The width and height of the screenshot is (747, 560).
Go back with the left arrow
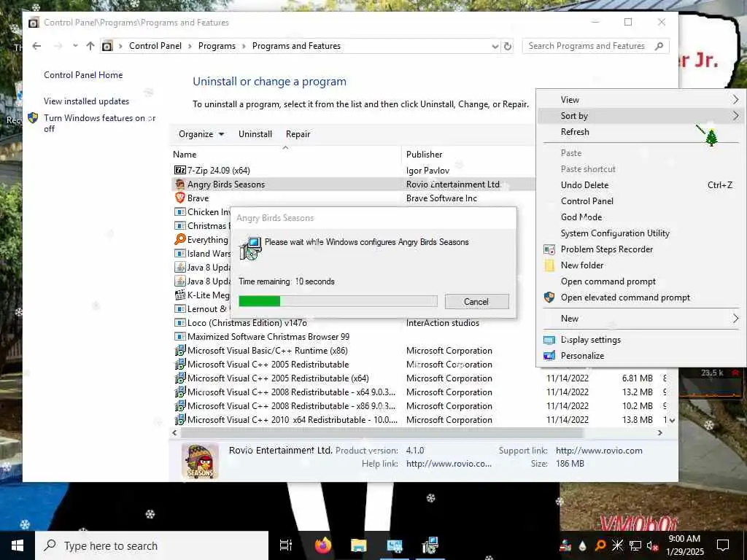[x=36, y=46]
